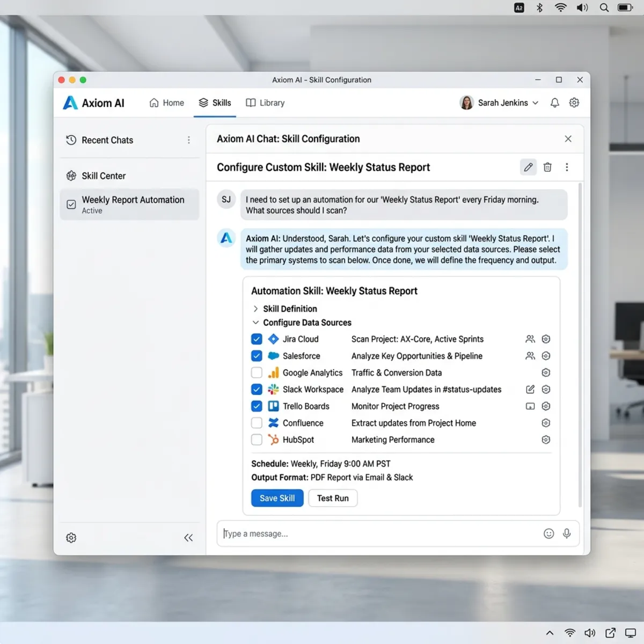Screen dimensions: 644x644
Task: Open Salesforce row settings gear
Action: click(546, 356)
